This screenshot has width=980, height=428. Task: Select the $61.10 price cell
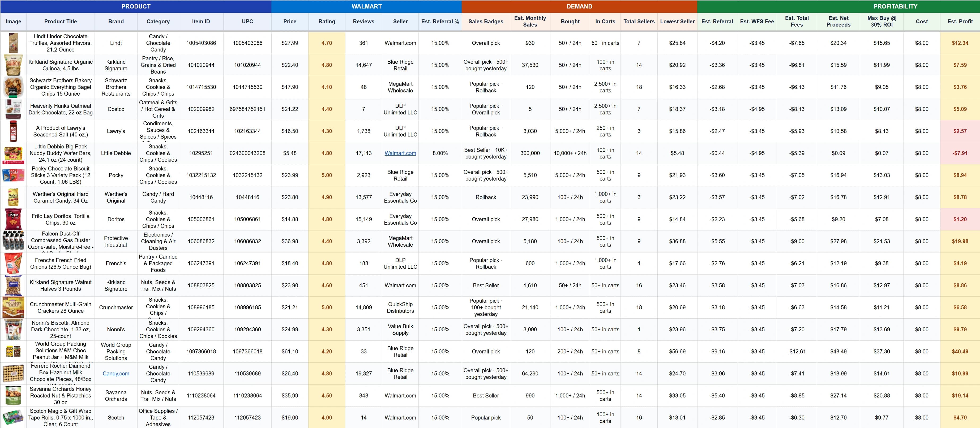290,352
